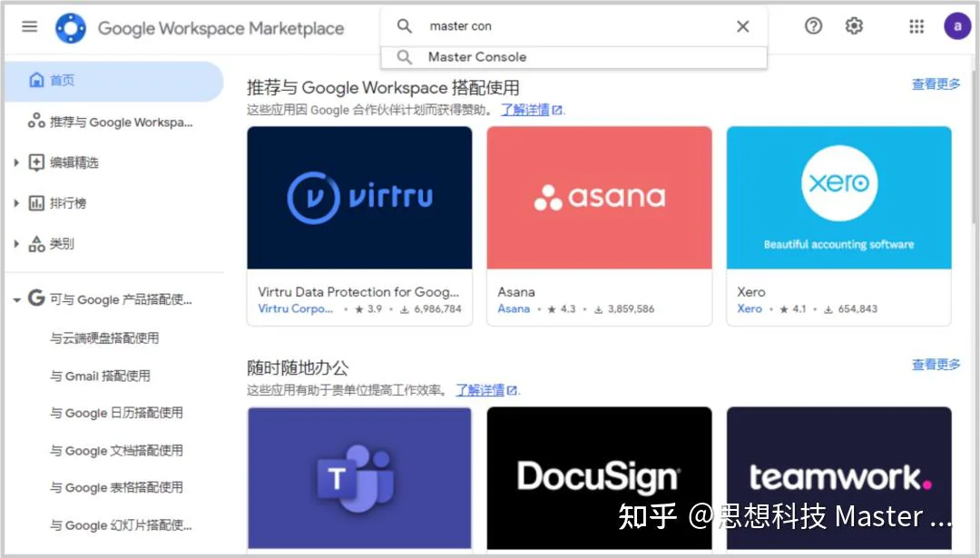
Task: Click the home icon beside 首页
Action: click(x=37, y=80)
